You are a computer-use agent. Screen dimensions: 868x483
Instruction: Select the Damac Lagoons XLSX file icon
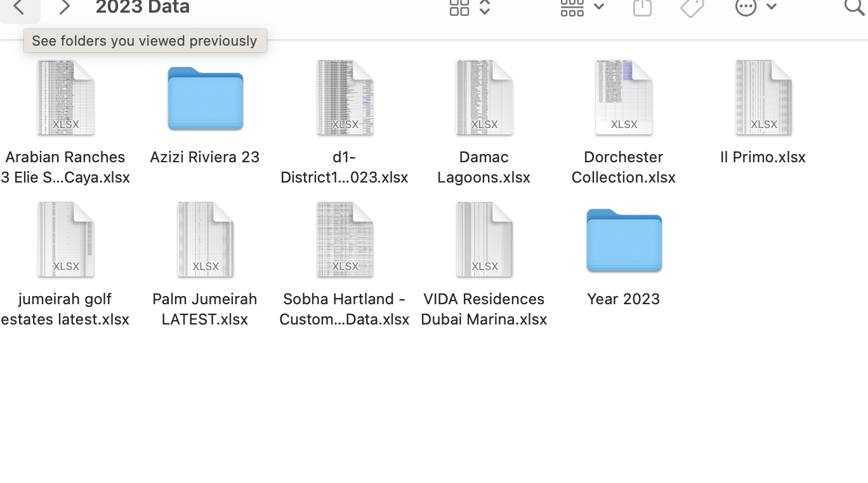pos(484,98)
